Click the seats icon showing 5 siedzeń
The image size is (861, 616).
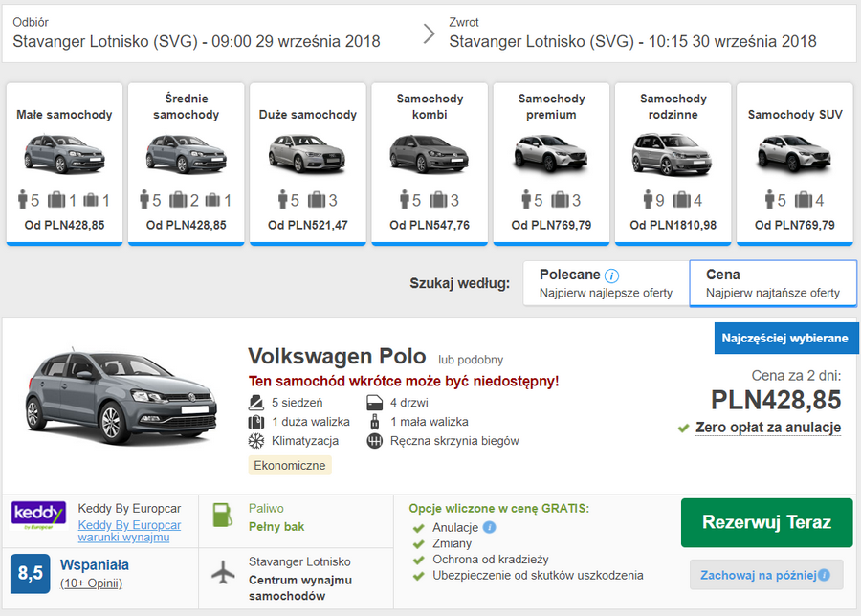coord(255,401)
